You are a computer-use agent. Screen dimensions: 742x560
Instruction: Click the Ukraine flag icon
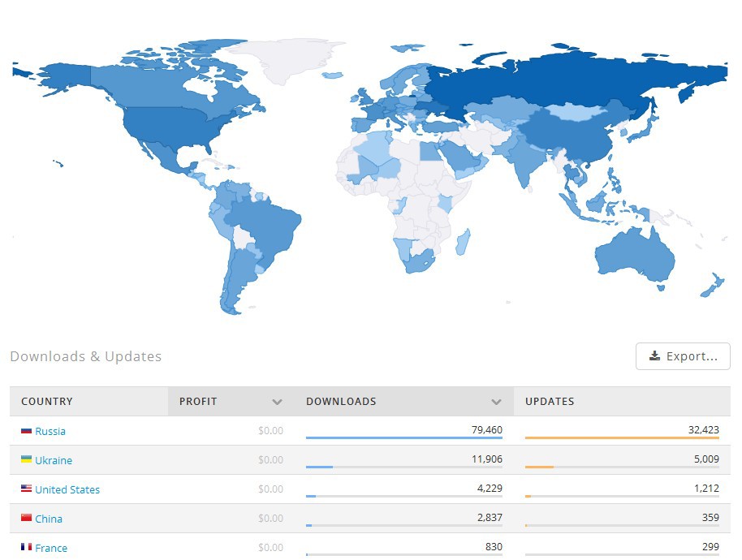pyautogui.click(x=27, y=459)
